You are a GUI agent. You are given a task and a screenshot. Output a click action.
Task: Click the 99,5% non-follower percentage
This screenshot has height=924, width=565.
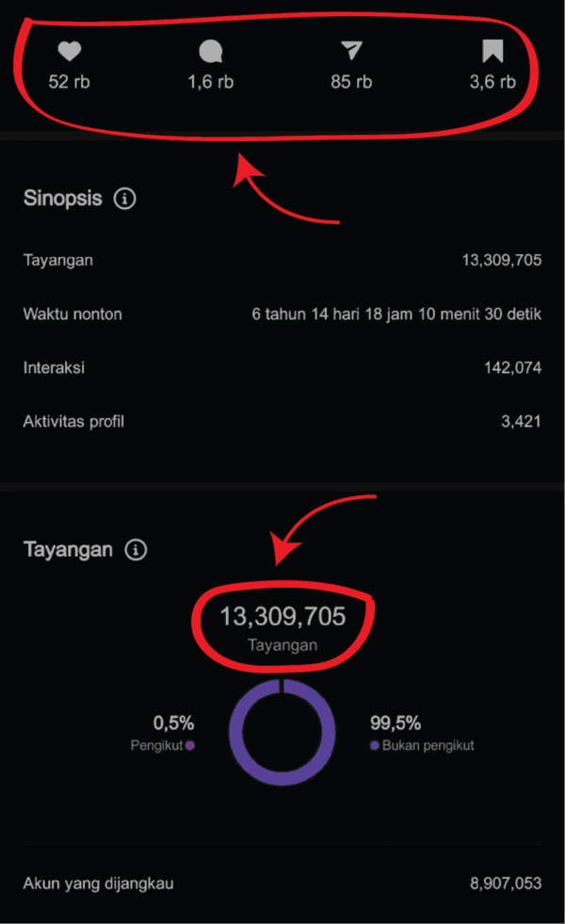tap(395, 723)
